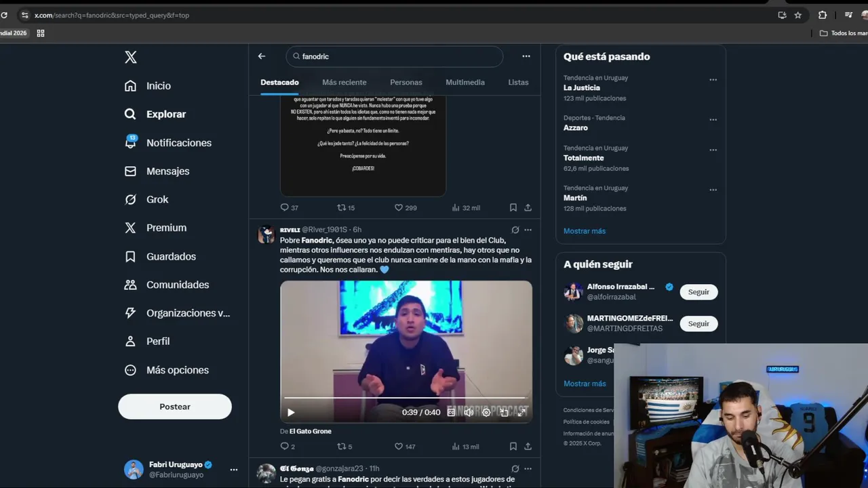Switch to the Más reciente tab
Screen dimensions: 868x488
[344, 83]
